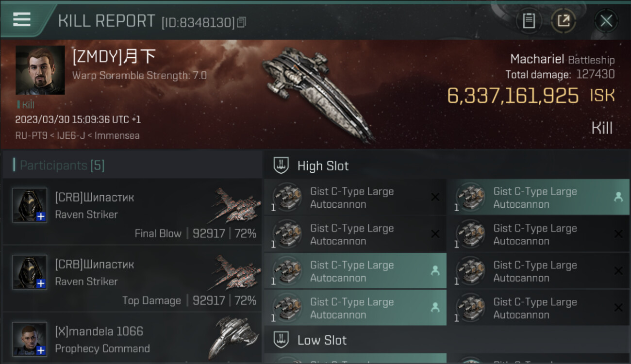This screenshot has height=364, width=631.
Task: Select the mandela 1066 pilot portrait
Action: pyautogui.click(x=30, y=339)
